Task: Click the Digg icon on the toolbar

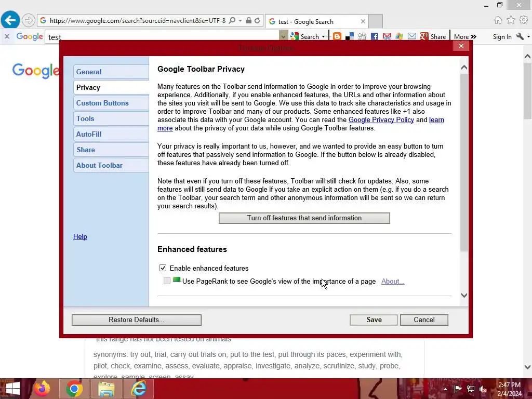Action: [x=362, y=36]
